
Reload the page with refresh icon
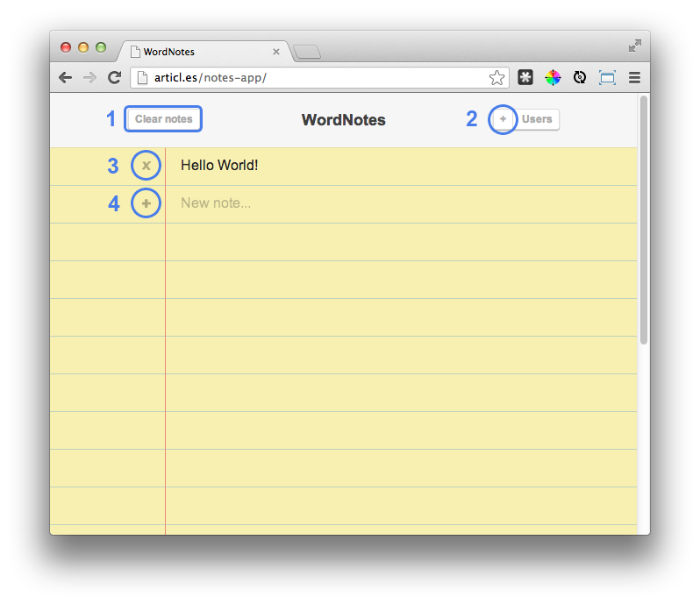(x=115, y=78)
